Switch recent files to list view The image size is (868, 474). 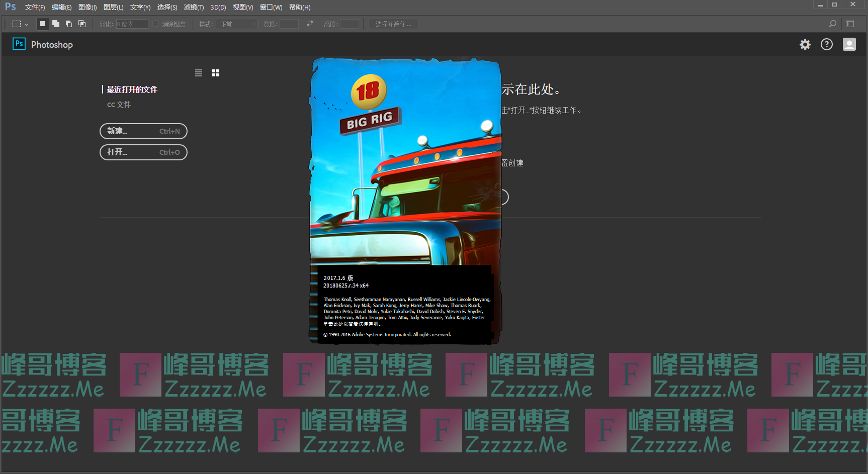click(x=199, y=73)
